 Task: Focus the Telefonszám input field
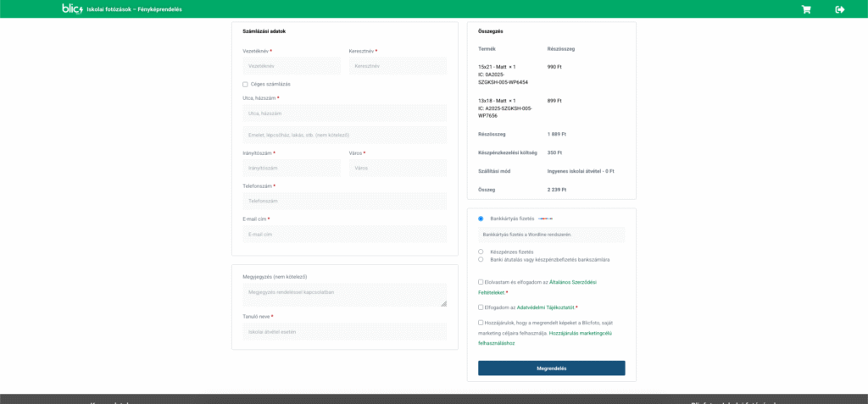(x=344, y=202)
